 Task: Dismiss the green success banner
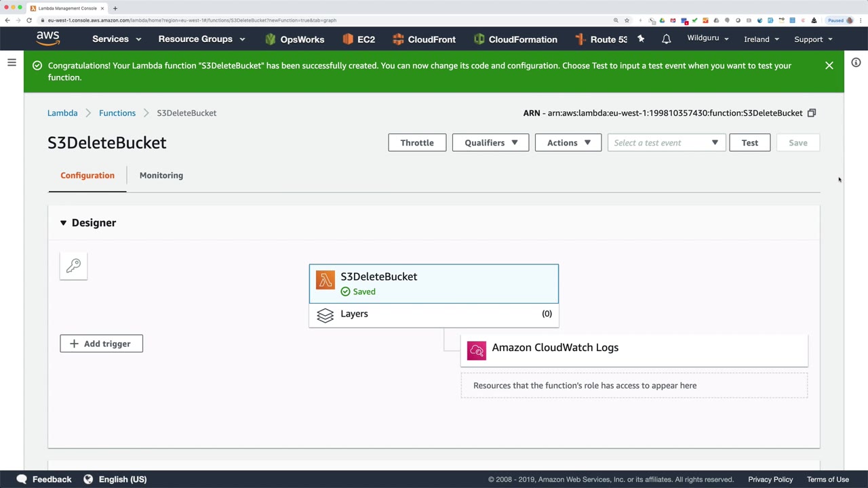click(x=829, y=66)
